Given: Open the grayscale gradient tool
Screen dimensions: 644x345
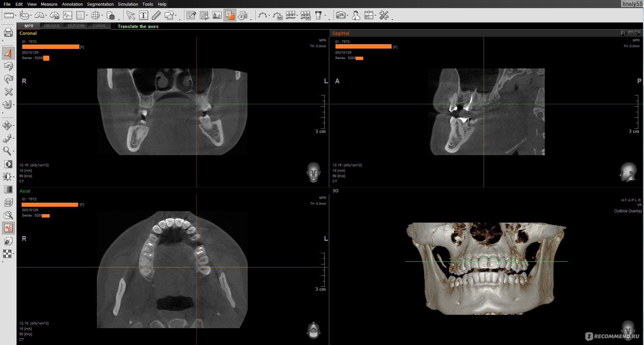Looking at the screenshot, I should point(8,189).
